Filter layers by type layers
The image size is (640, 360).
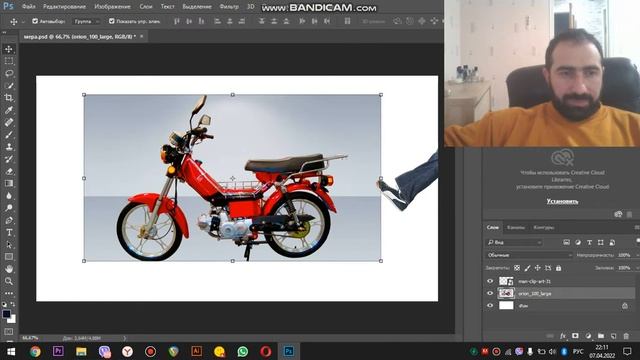point(589,242)
